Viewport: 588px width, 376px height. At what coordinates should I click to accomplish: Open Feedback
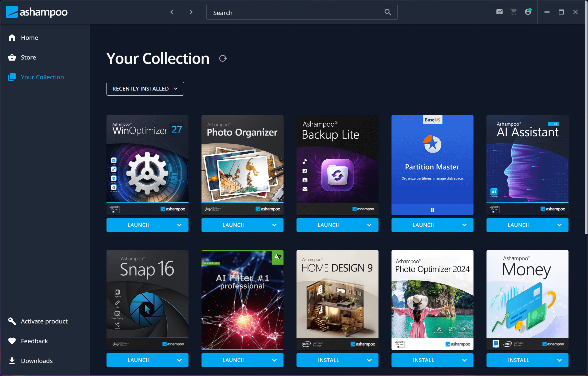[34, 341]
